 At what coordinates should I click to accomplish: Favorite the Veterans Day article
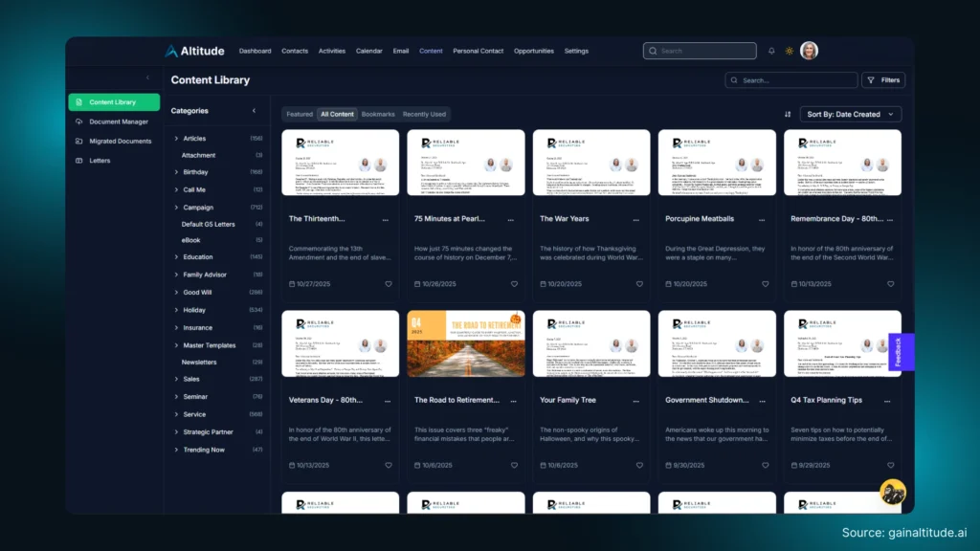[x=388, y=465]
